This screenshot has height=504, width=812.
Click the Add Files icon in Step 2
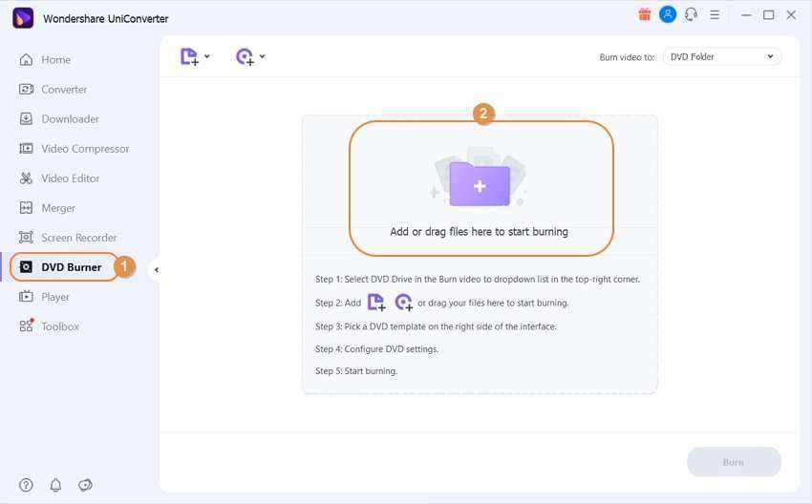pos(376,303)
